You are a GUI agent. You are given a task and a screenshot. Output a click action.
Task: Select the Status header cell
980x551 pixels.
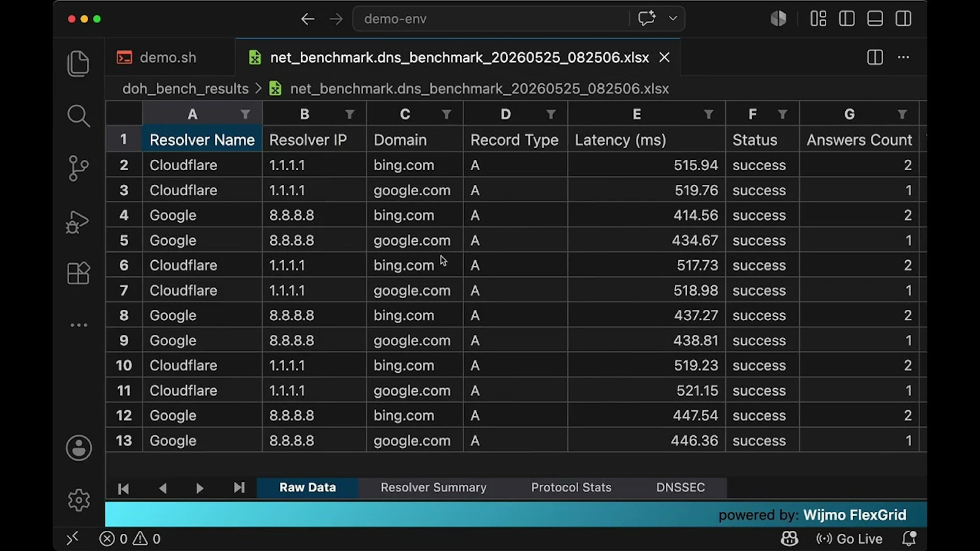tap(763, 140)
